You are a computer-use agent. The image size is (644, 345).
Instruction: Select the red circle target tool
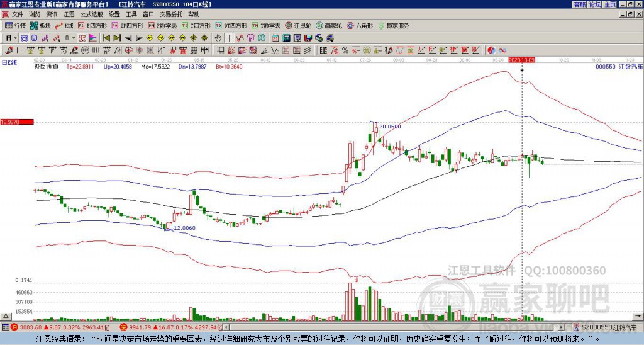coord(128,50)
